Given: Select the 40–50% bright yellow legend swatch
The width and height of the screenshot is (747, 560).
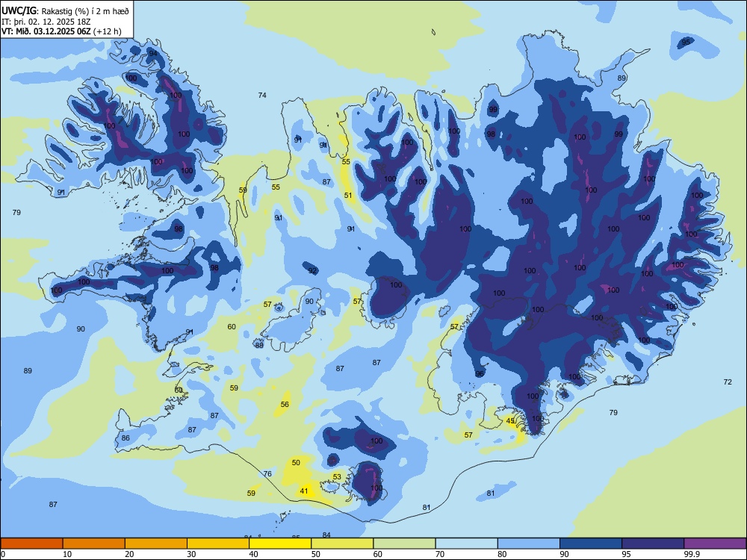Looking at the screenshot, I should coord(280,544).
